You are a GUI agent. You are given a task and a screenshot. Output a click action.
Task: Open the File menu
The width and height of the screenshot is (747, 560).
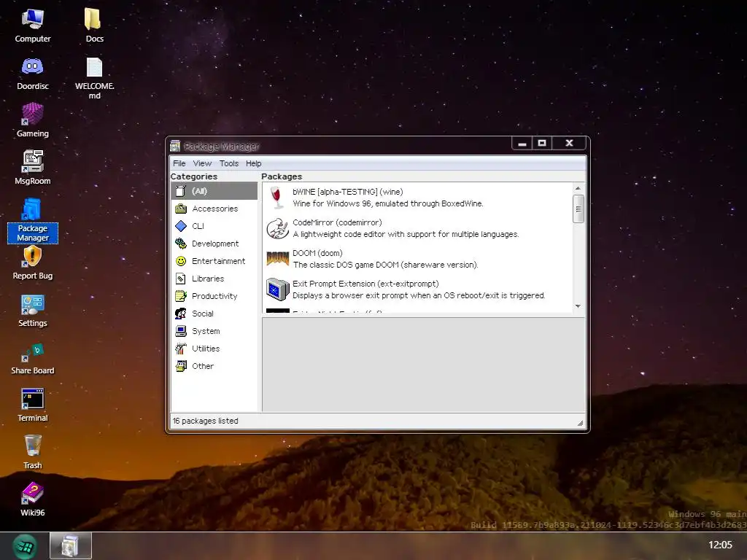point(179,163)
